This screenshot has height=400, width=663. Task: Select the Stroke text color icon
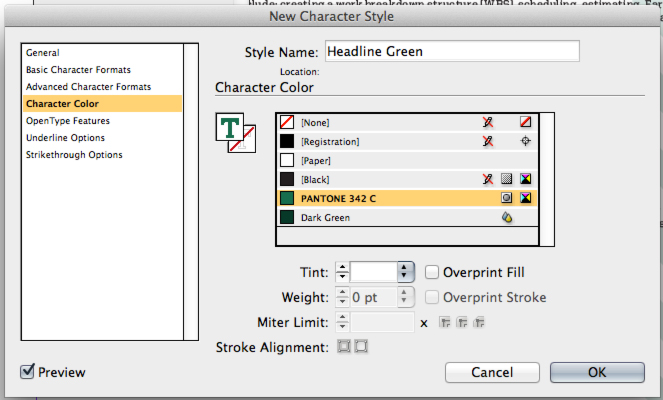[247, 143]
